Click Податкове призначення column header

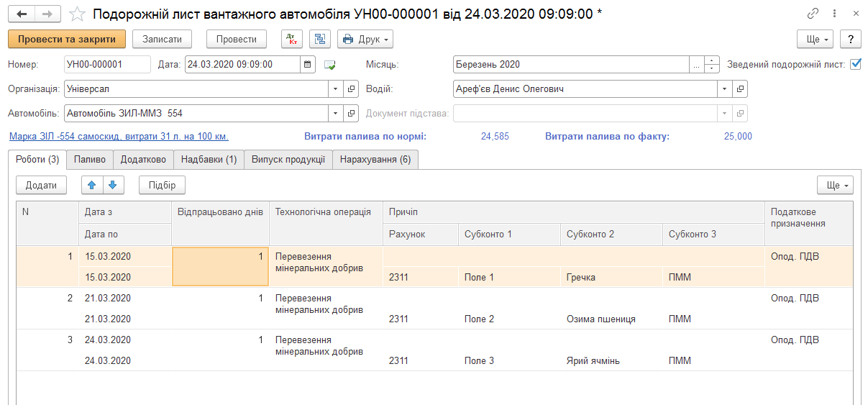click(808, 223)
